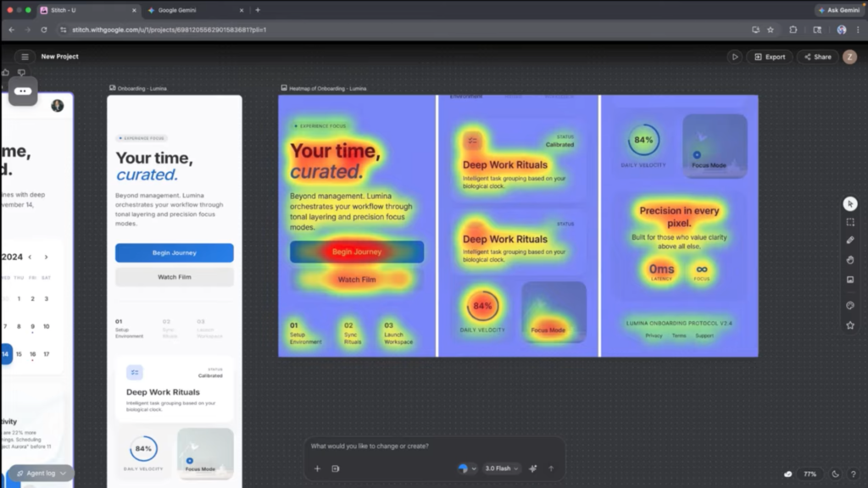
Task: Click the cloud sync status icon
Action: point(787,474)
